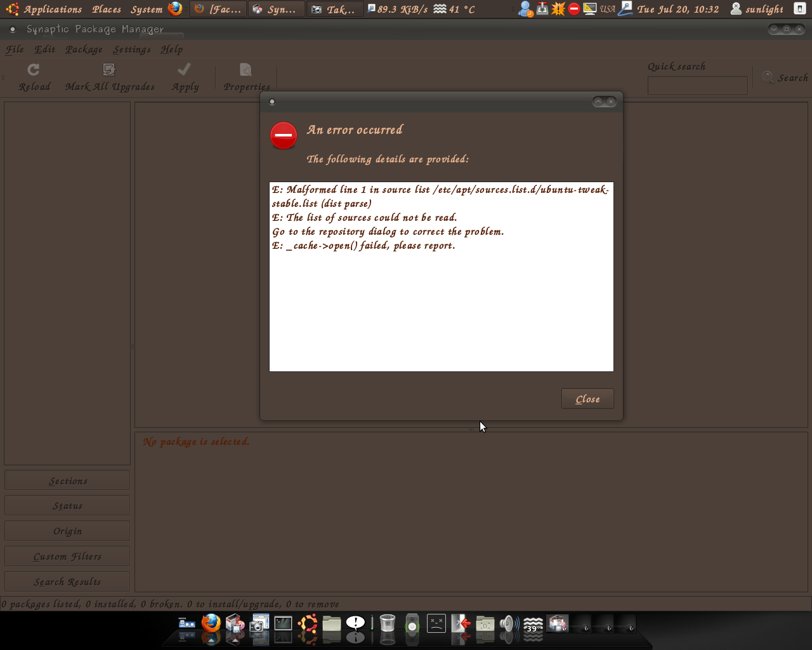Click the user-with-clock icon in top panel
This screenshot has width=812, height=650.
point(525,9)
